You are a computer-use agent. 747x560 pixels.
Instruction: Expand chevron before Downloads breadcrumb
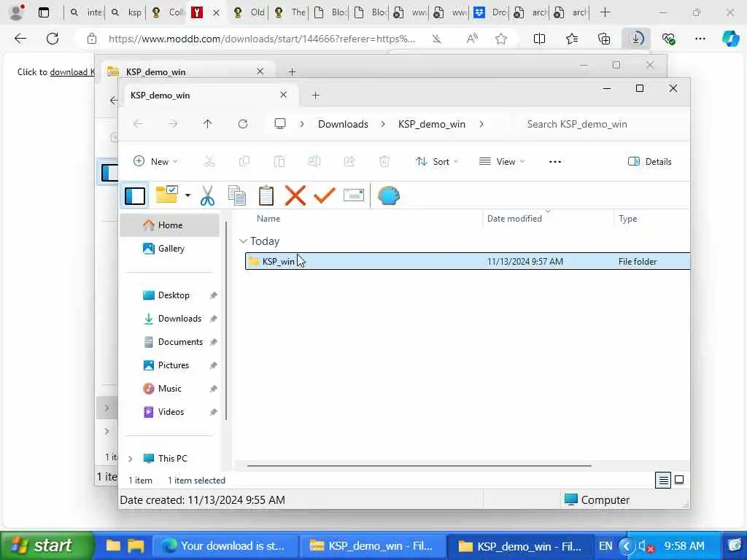click(x=302, y=124)
